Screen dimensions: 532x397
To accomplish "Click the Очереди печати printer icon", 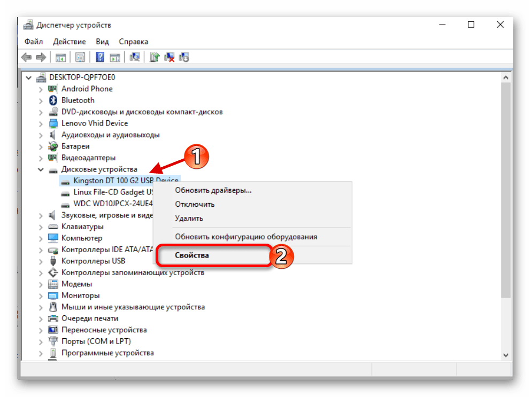I will pyautogui.click(x=53, y=318).
